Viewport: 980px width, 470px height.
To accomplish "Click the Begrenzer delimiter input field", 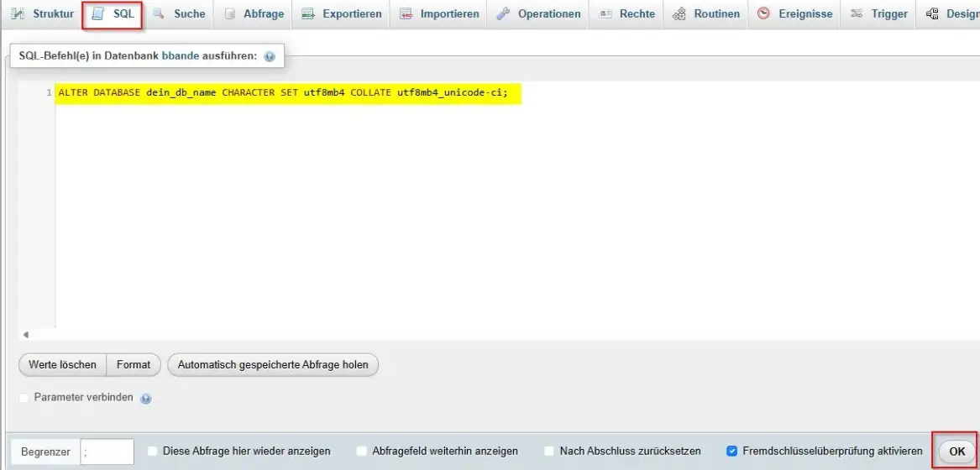I will click(x=107, y=452).
